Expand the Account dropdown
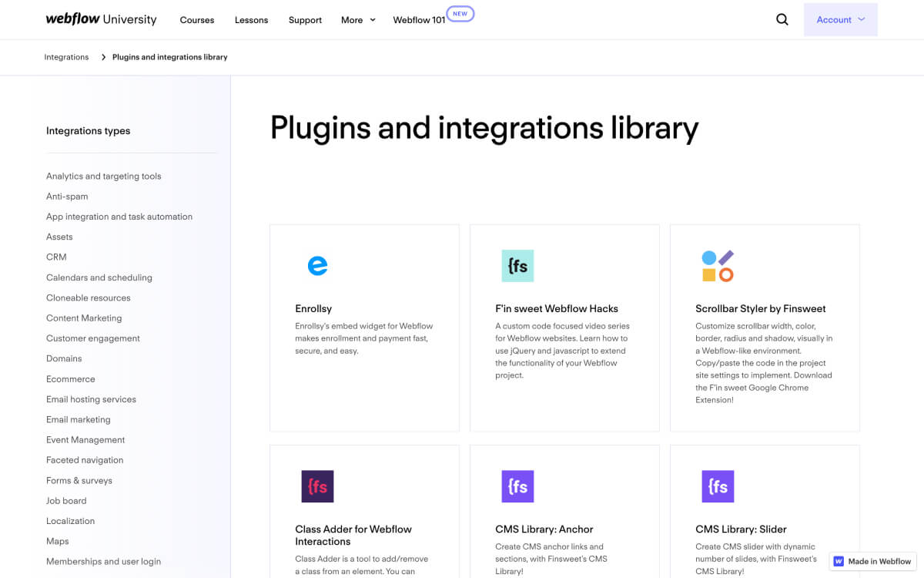Image resolution: width=924 pixels, height=578 pixels. (x=840, y=19)
